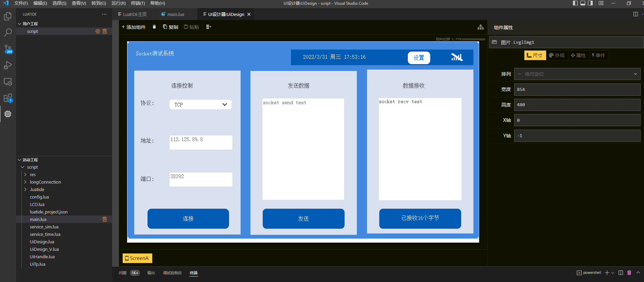
Task: Open the 编辑(E) menu
Action: 40,3
